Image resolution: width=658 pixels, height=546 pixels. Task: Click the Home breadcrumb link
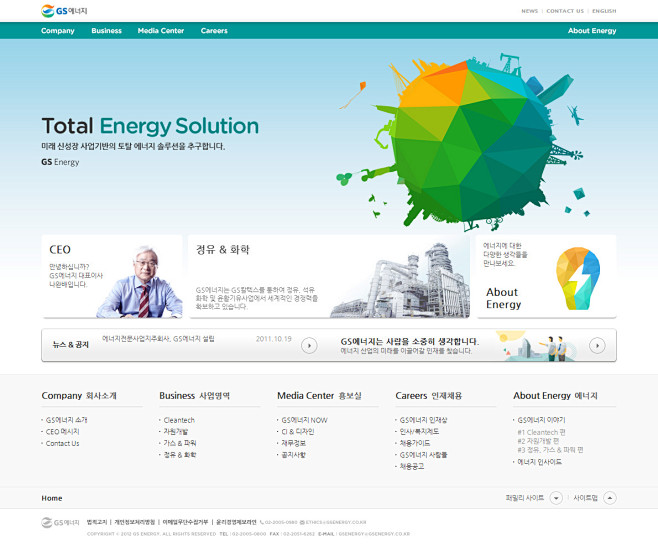(52, 498)
